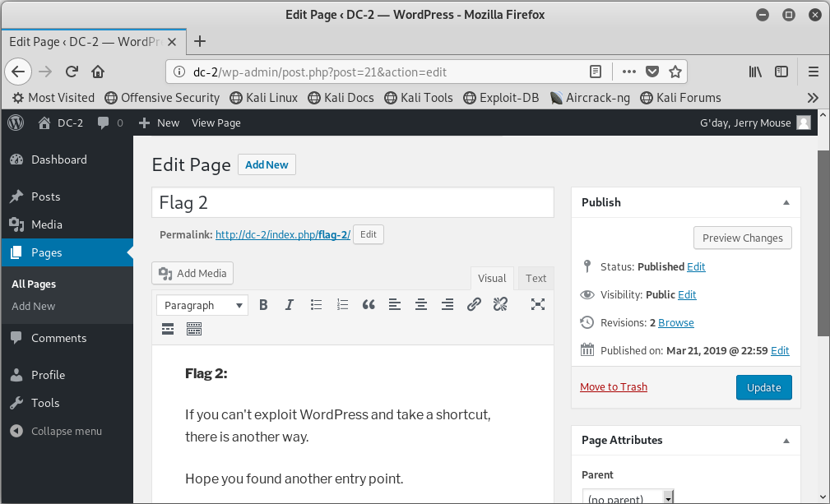
Task: Click the blue Update button
Action: point(764,387)
